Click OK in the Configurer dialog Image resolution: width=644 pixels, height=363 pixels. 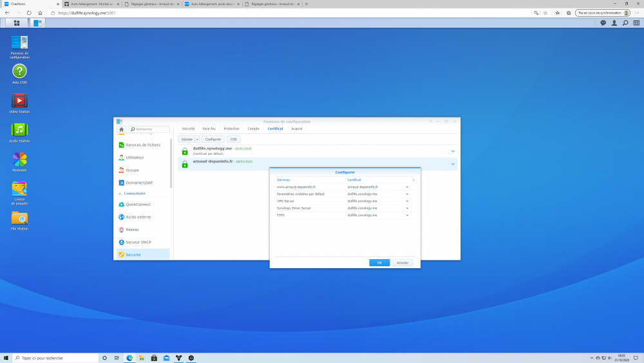[x=379, y=262]
